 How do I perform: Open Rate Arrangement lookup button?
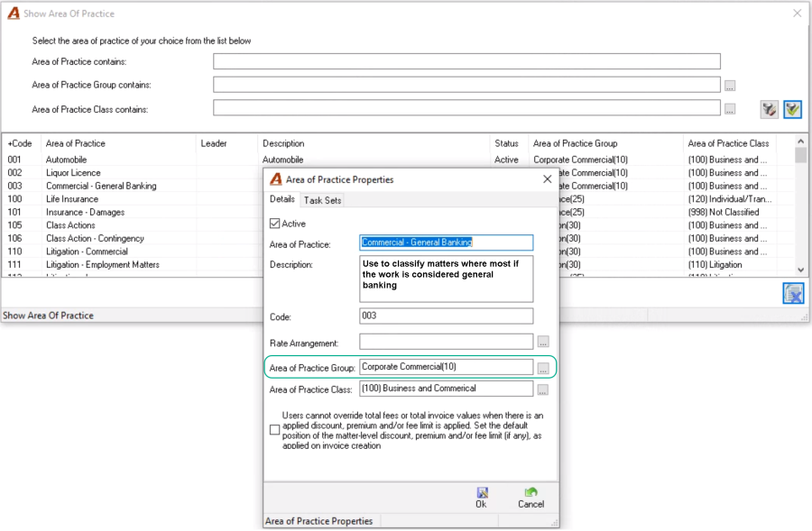pos(543,342)
